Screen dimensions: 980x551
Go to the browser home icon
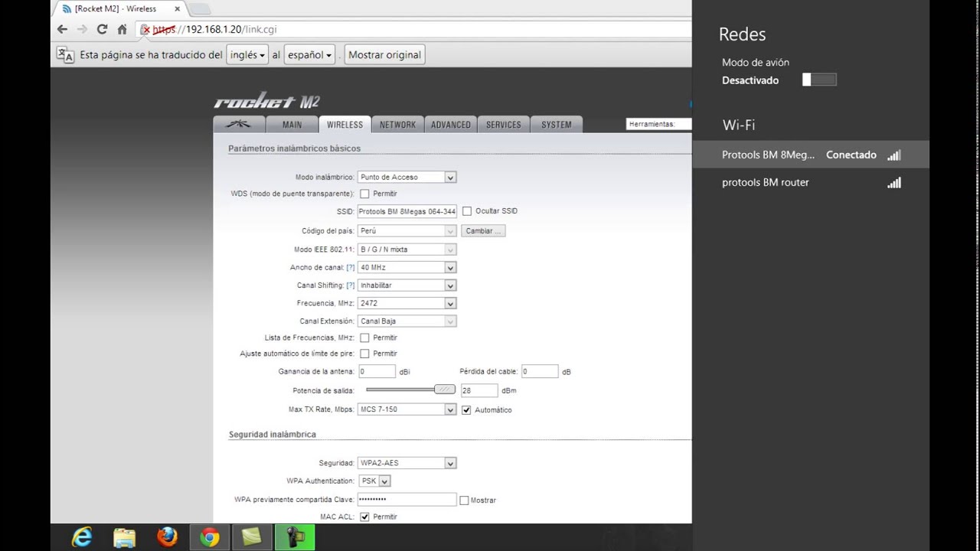[x=122, y=29]
